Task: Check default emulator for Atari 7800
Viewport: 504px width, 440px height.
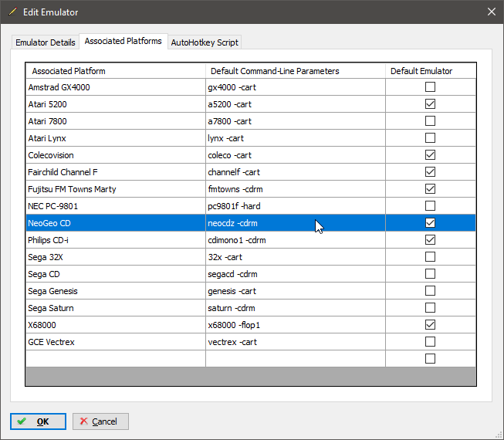Action: [430, 121]
